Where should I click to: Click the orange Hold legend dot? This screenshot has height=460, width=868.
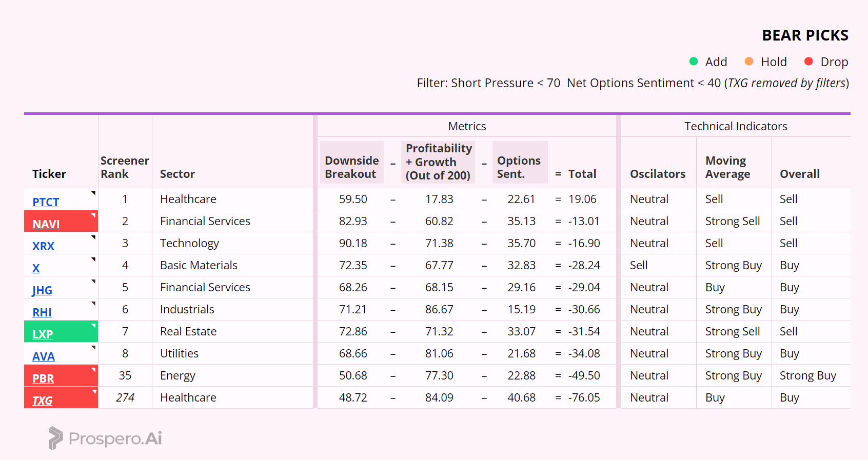click(x=749, y=62)
